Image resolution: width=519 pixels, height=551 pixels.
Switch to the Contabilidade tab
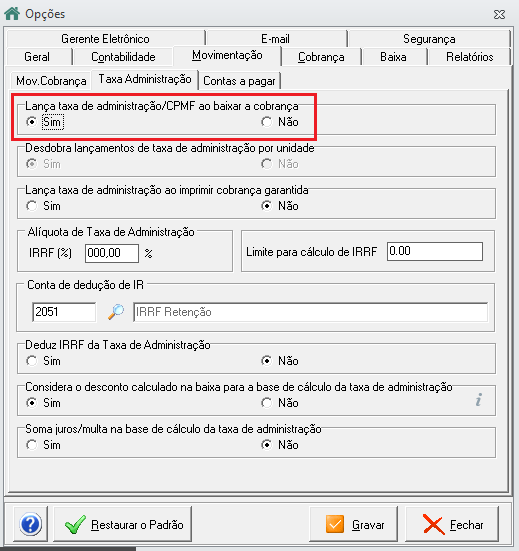tap(123, 57)
